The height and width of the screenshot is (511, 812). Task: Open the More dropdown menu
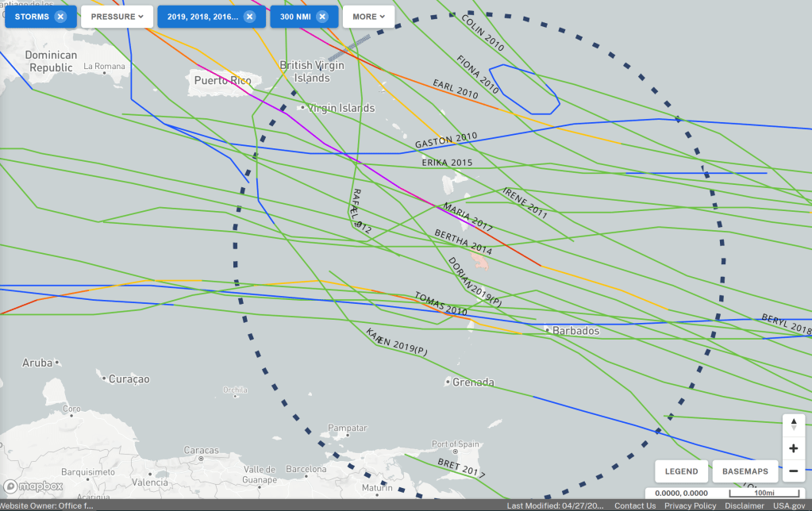click(368, 17)
